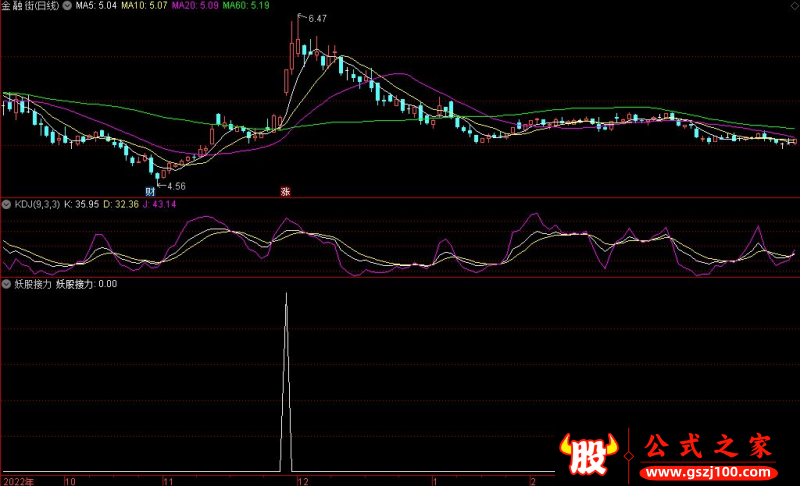Click the 财 marker below the chart low
Viewport: 800px width, 486px height.
150,190
